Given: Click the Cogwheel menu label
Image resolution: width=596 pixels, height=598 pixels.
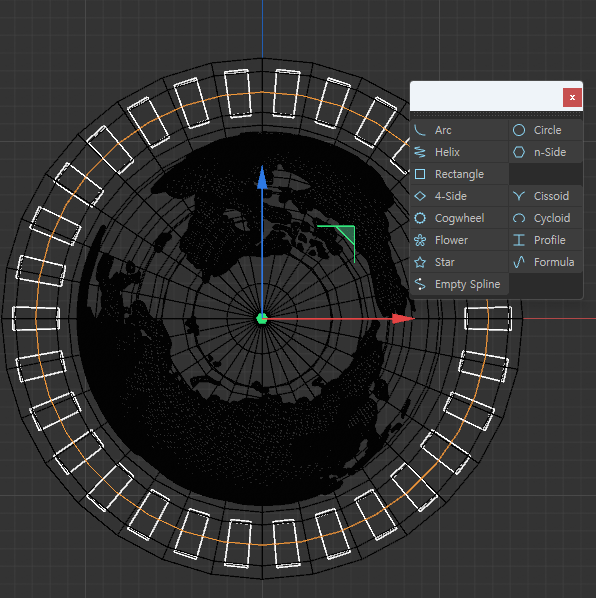Looking at the screenshot, I should click(459, 218).
